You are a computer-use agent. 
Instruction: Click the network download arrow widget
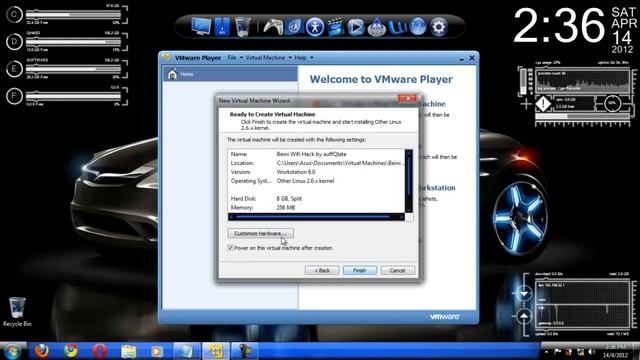pos(524,293)
